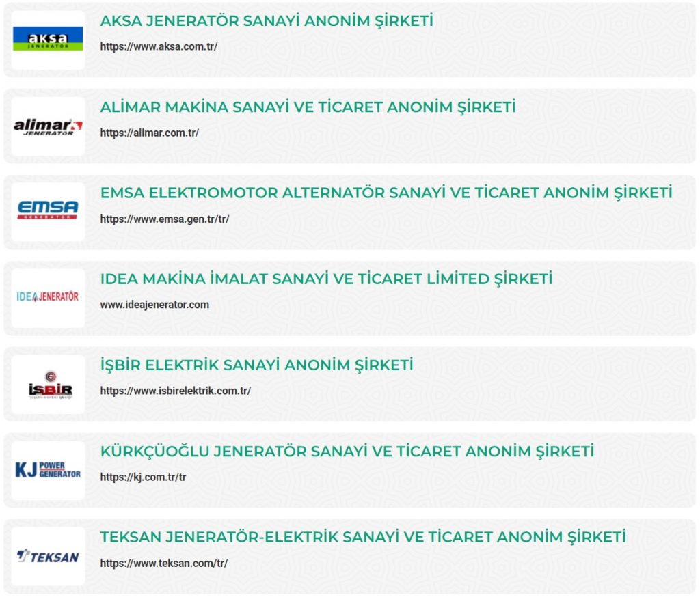Open the KÜRKÇÜOĞLU JENERATÖR company title
The image size is (700, 597).
[x=347, y=451]
